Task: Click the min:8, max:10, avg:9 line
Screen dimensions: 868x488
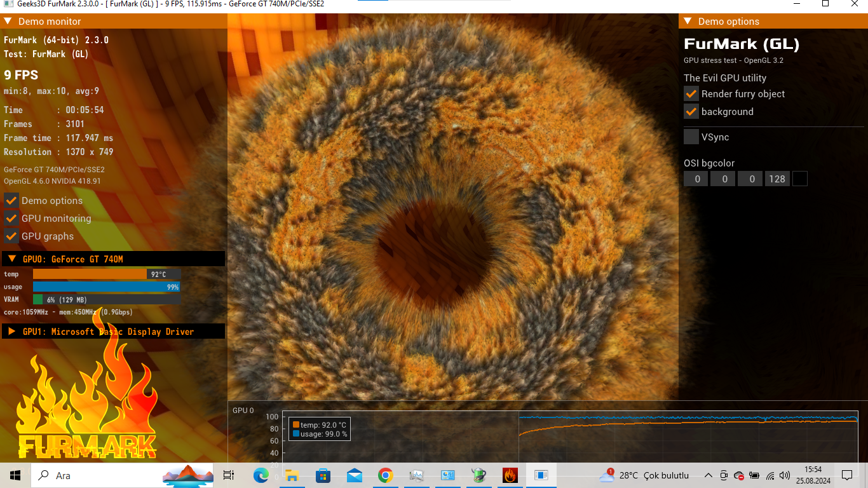Action: point(51,91)
